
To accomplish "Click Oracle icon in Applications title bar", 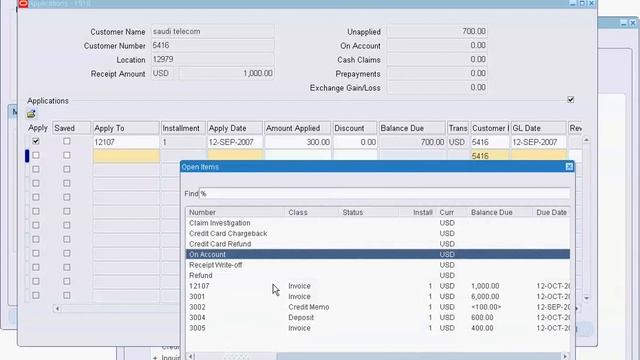I will [x=23, y=3].
